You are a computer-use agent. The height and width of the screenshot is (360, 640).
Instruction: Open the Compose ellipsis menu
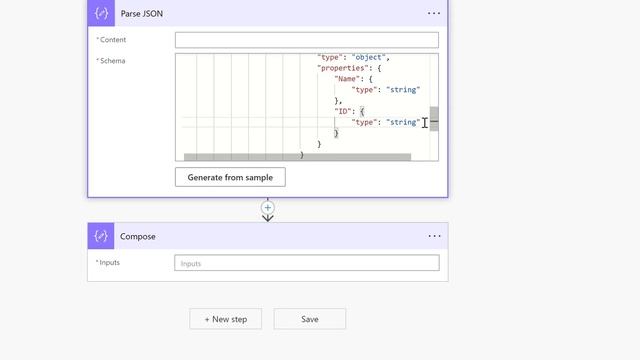[434, 236]
